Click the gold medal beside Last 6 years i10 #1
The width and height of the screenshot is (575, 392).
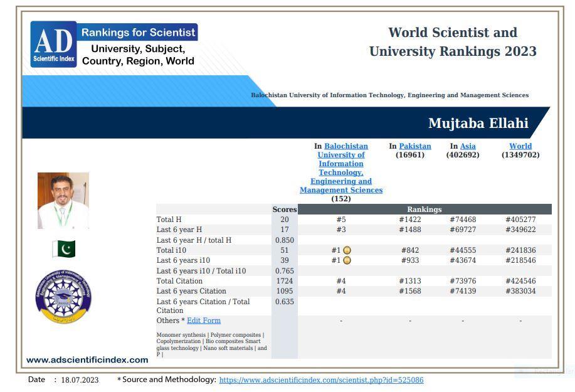pos(347,260)
